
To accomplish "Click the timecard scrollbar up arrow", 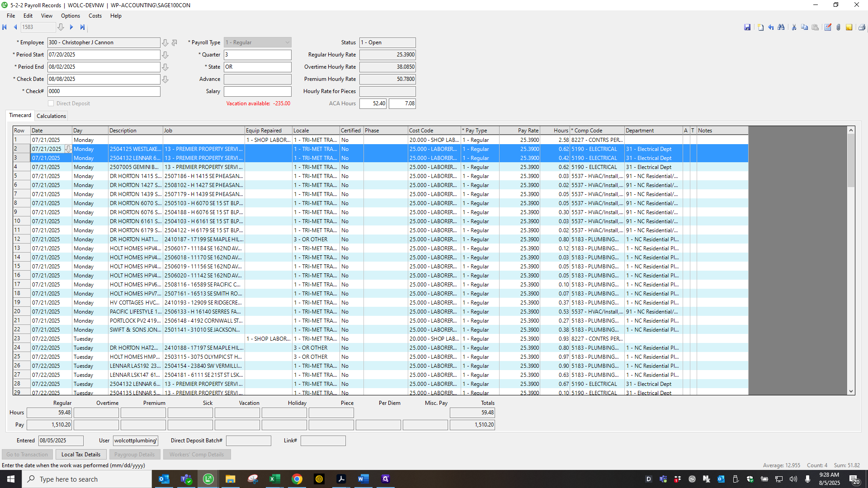I will [x=851, y=130].
